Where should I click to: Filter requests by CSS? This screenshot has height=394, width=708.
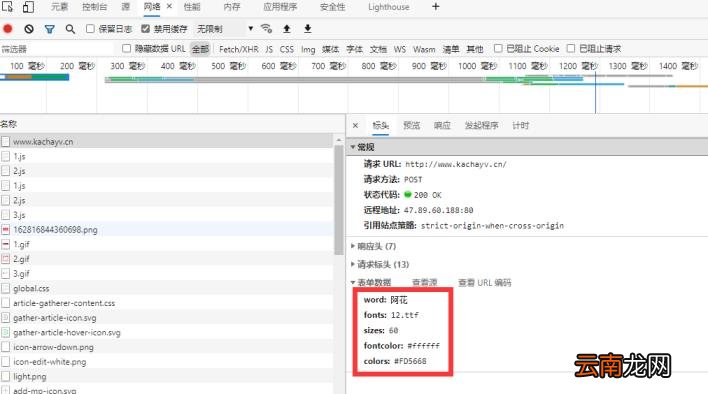tap(287, 49)
